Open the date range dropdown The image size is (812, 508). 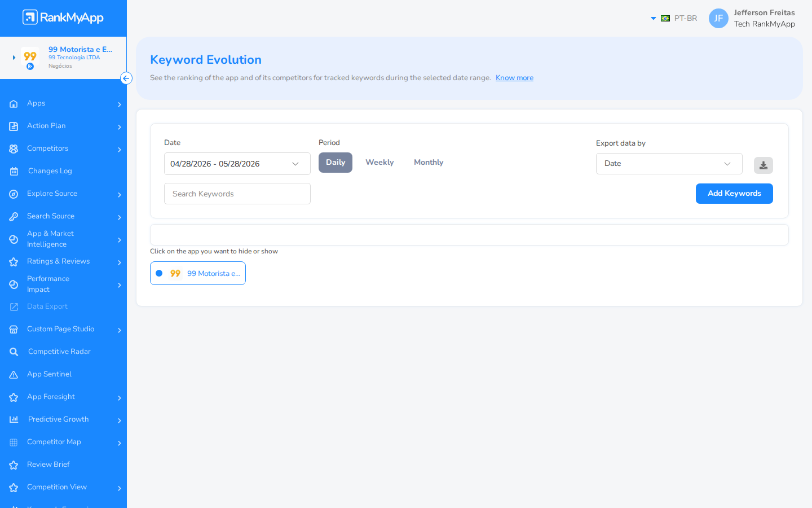click(237, 164)
